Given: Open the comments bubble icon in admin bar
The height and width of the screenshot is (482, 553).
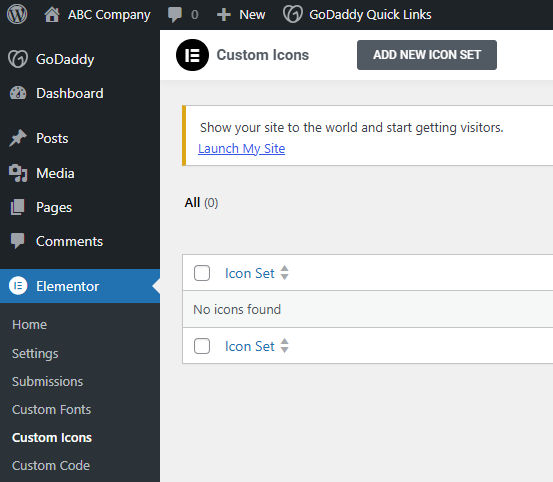Looking at the screenshot, I should 175,15.
